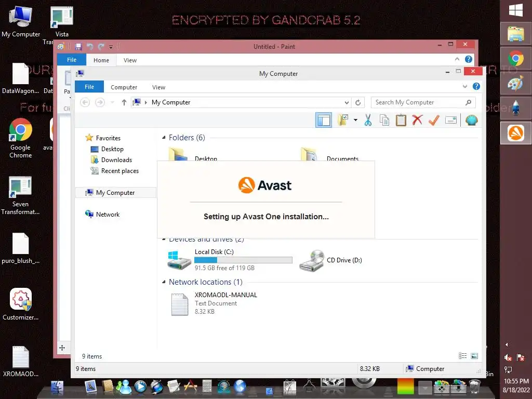The width and height of the screenshot is (532, 399).
Task: Open Finder icon in the dock
Action: [57, 387]
